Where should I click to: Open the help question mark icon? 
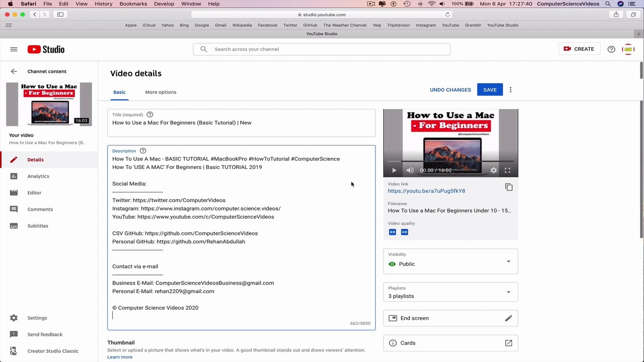611,49
